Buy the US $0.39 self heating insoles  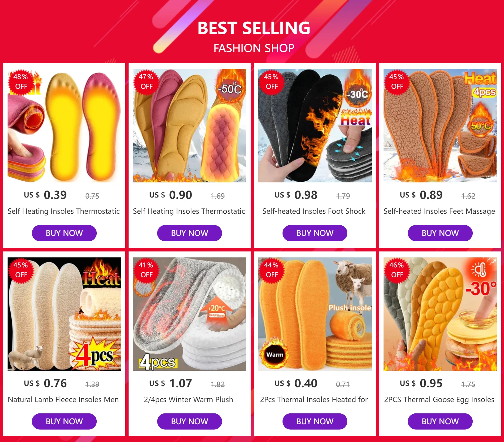(x=64, y=233)
